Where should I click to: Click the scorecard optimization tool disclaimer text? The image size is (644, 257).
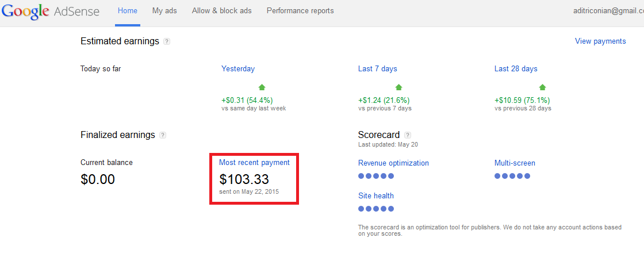tap(489, 231)
